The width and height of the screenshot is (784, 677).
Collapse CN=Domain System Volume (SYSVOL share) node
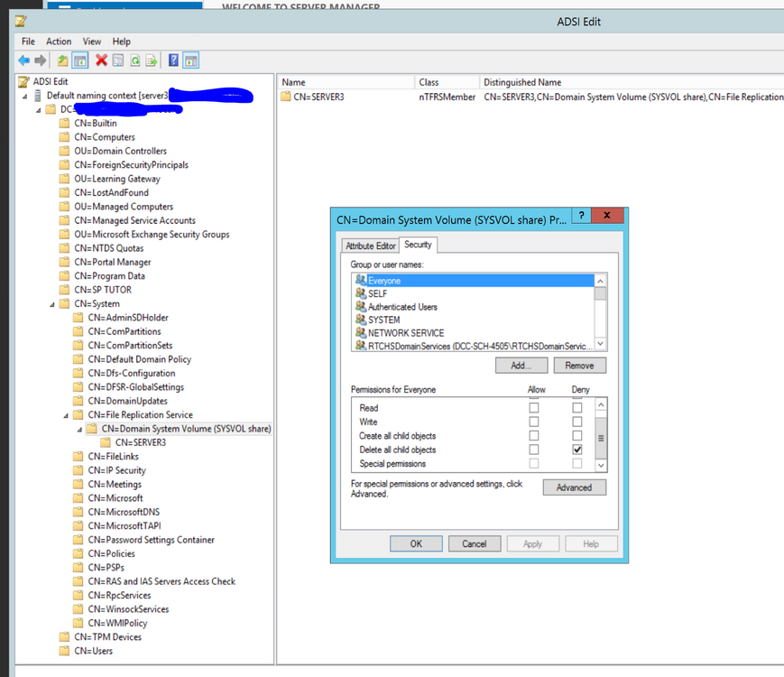coord(79,430)
